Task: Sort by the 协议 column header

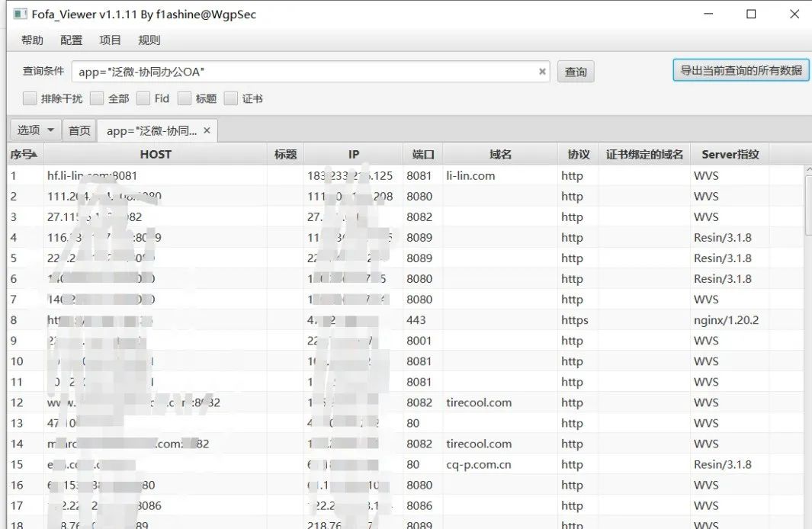Action: [x=578, y=154]
